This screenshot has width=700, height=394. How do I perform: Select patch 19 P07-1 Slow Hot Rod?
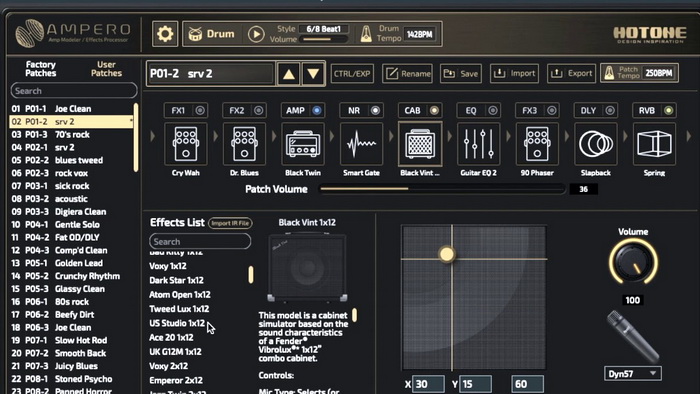71,340
